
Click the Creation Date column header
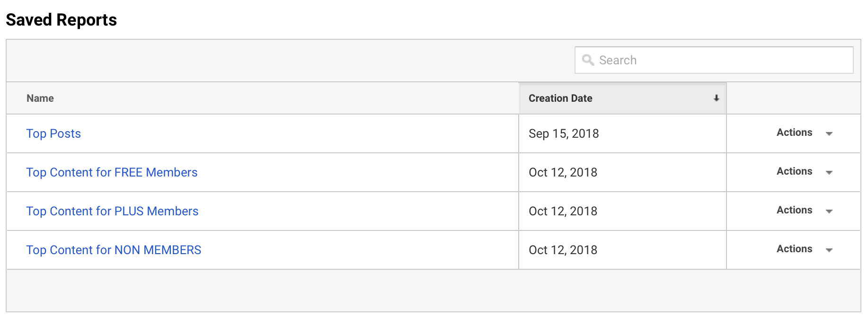(560, 98)
